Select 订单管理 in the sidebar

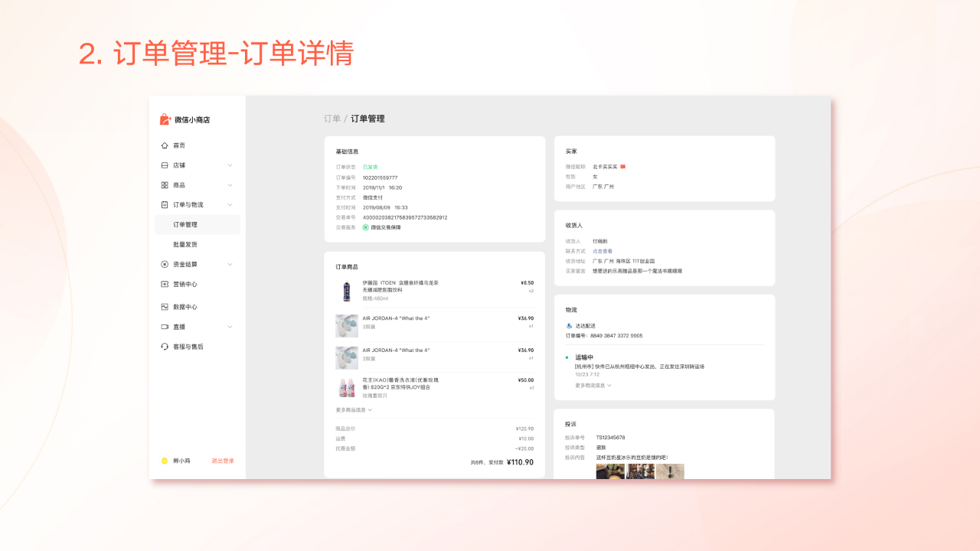pos(198,225)
